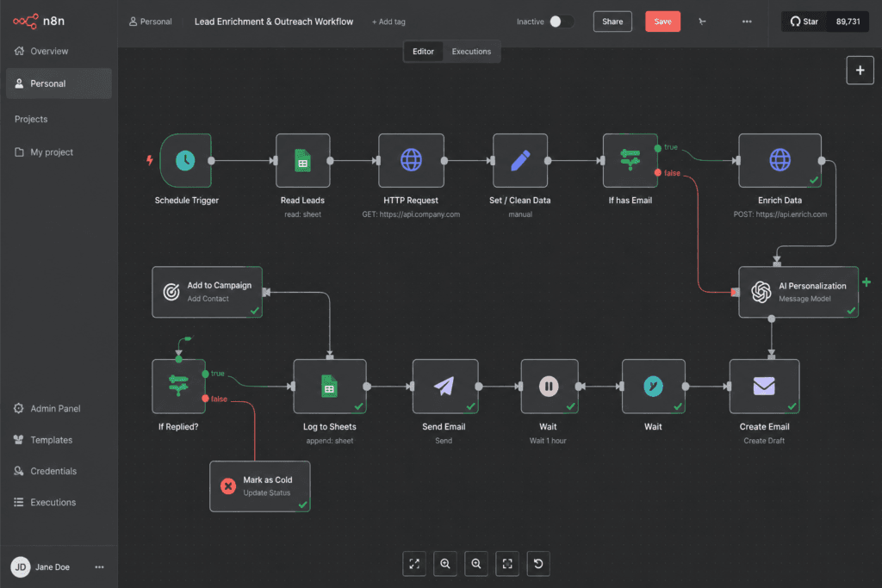Open the Schedule Trigger node
Viewport: 882px width, 588px height.
(186, 161)
